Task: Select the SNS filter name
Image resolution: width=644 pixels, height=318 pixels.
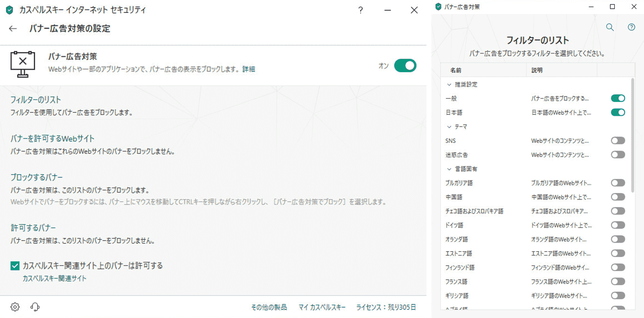Action: point(451,141)
